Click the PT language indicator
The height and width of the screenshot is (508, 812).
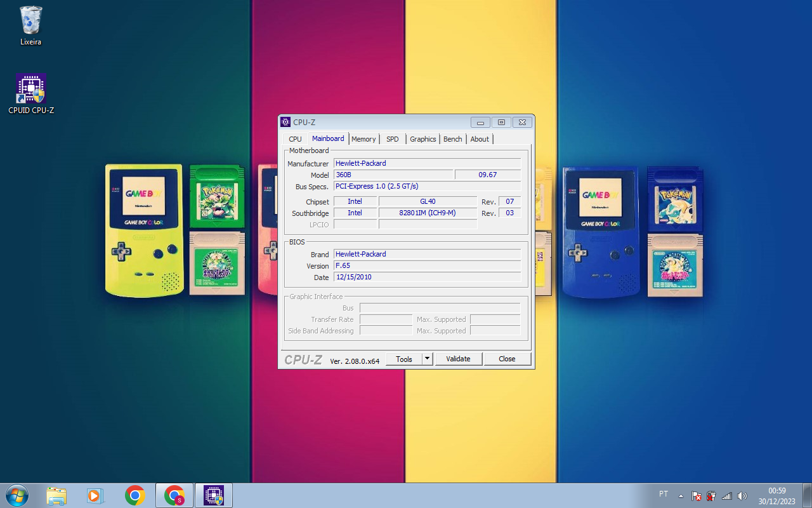664,493
